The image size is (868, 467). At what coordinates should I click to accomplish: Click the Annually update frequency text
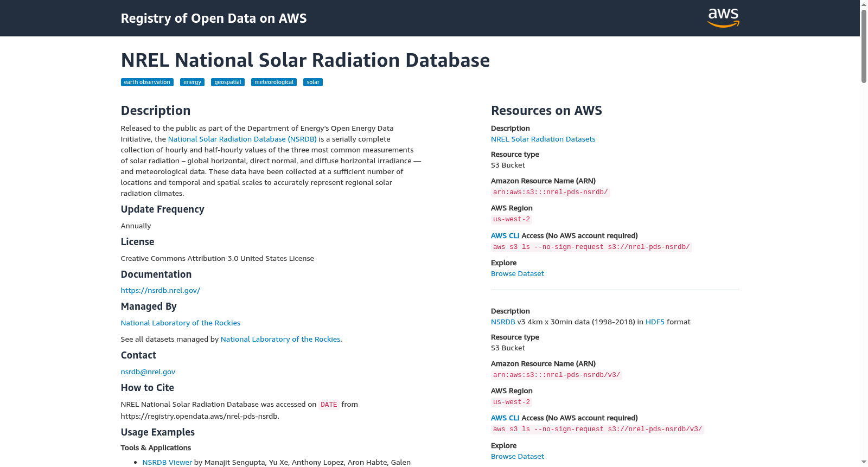(136, 226)
